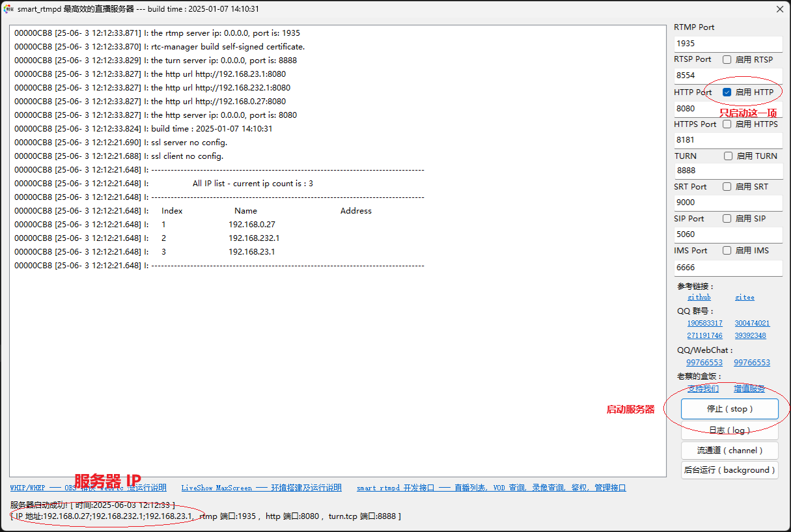Screen dimensions: 791x532
Task: Click the 'Address' column header in log
Action: click(356, 211)
